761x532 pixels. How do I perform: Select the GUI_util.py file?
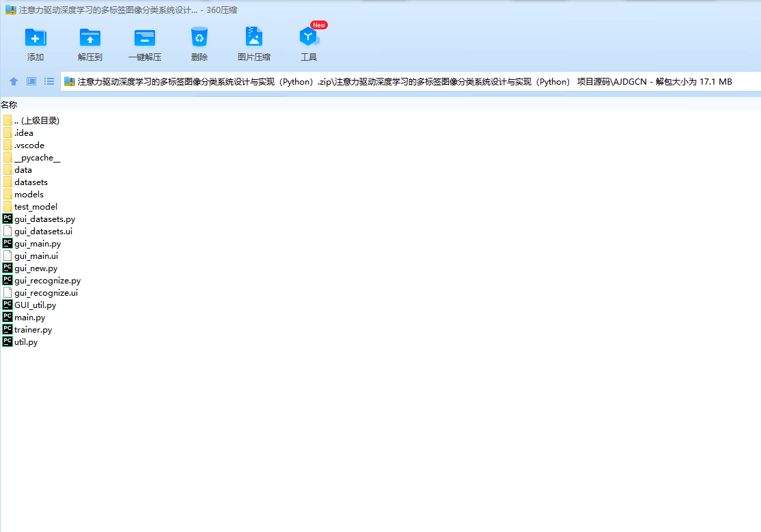click(x=29, y=305)
